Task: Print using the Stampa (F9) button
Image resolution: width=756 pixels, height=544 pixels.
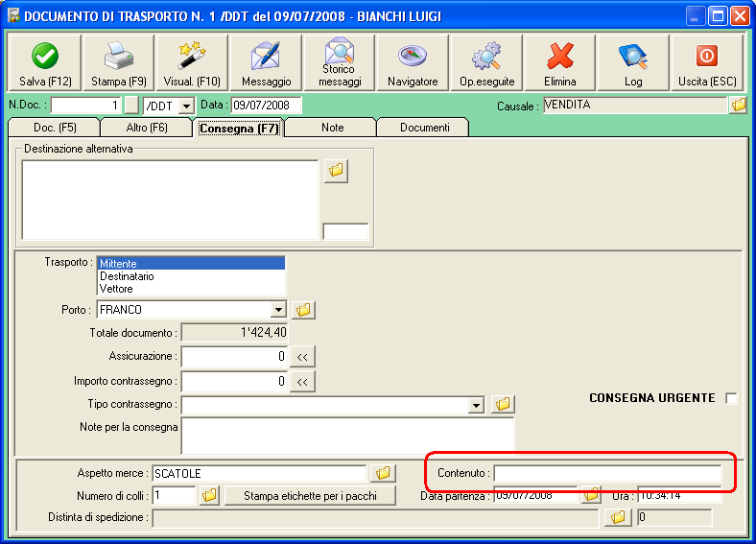Action: coord(119,62)
